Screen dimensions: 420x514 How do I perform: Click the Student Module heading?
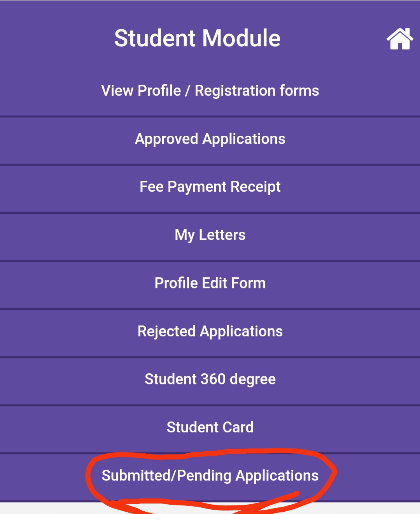pos(197,38)
